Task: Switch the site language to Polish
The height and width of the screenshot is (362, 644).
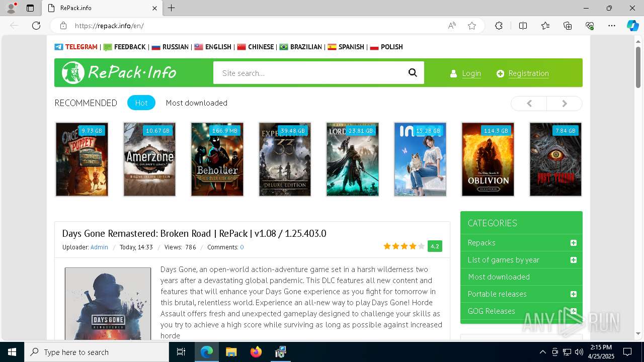Action: tap(386, 47)
